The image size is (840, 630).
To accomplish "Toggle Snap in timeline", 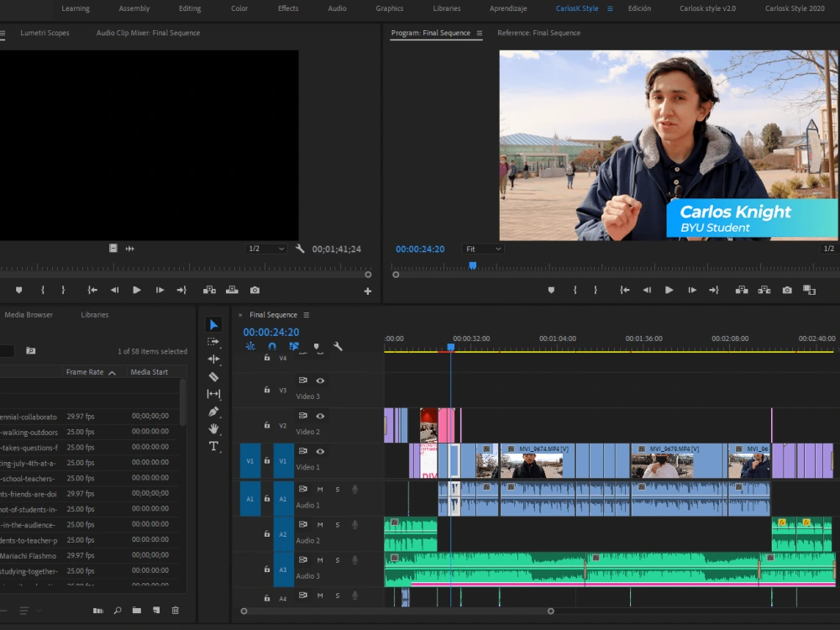I will pos(272,347).
